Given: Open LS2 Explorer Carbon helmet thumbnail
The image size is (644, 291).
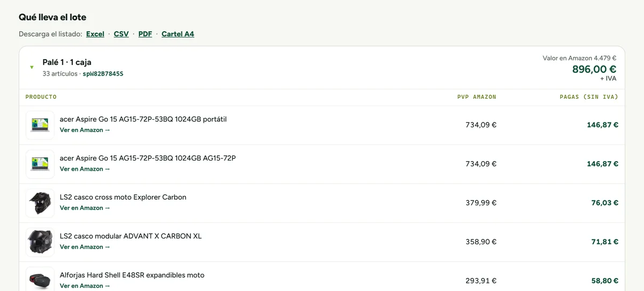Looking at the screenshot, I should click(40, 203).
